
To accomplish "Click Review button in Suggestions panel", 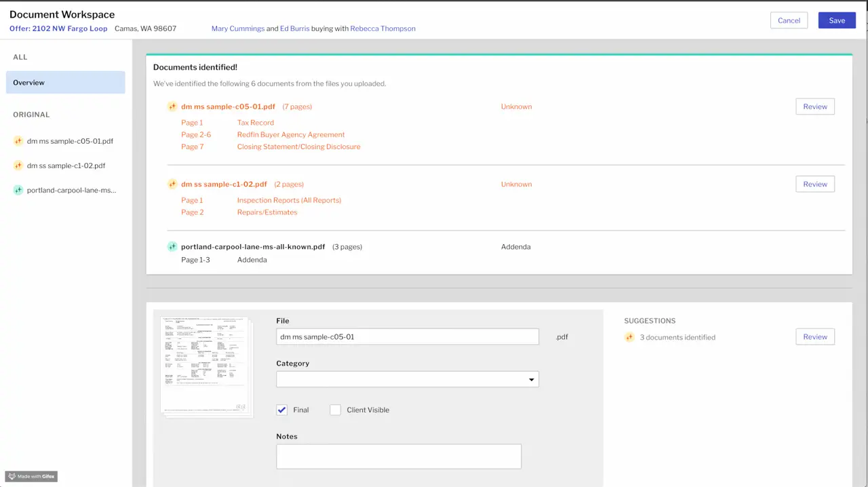I will tap(815, 336).
